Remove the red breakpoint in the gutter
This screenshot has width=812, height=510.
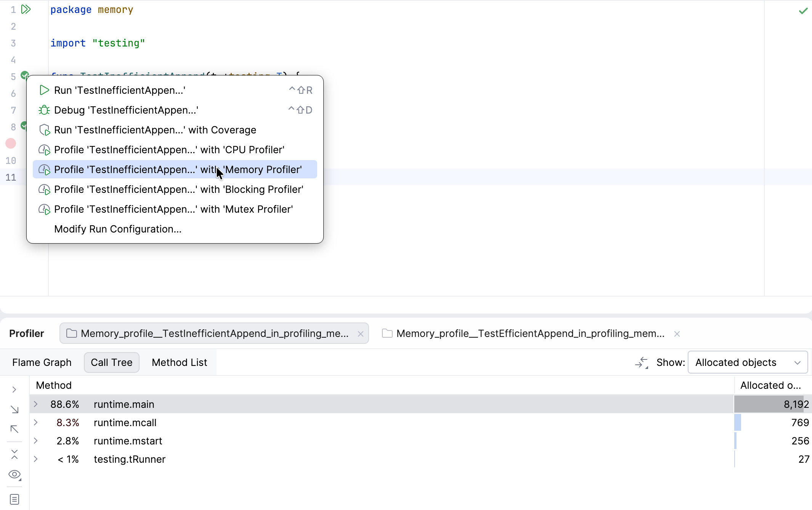pos(11,144)
